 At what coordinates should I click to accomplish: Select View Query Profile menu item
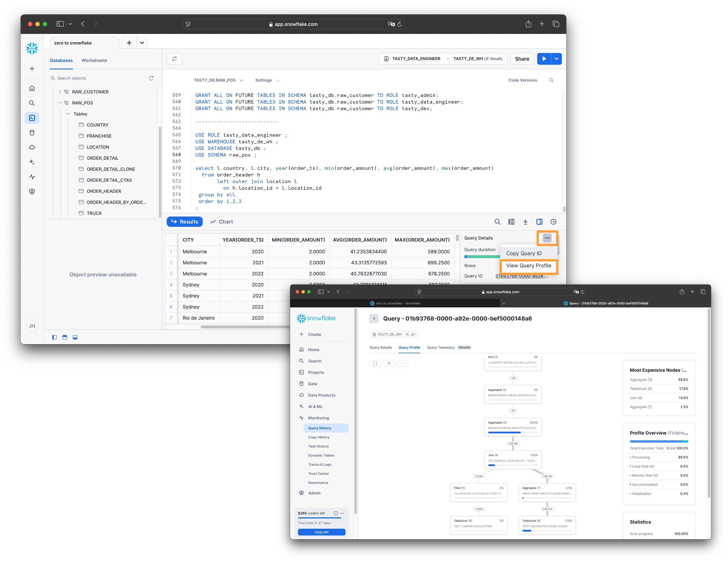pyautogui.click(x=528, y=266)
